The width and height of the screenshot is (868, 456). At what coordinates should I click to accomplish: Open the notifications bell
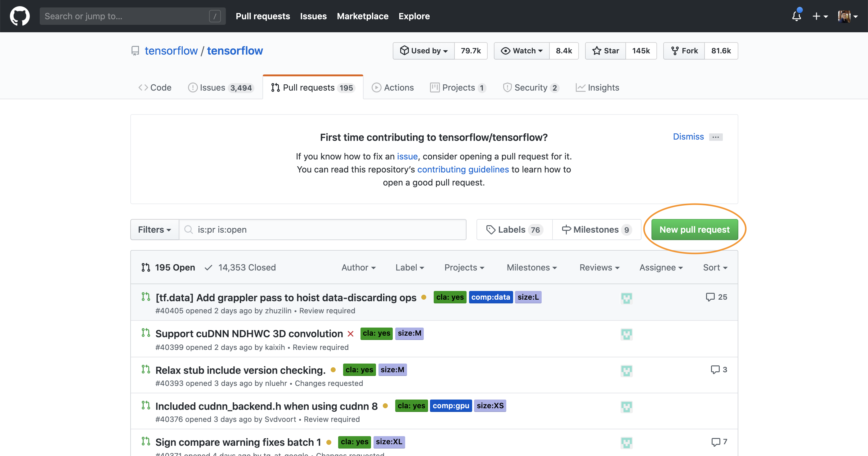click(x=796, y=16)
